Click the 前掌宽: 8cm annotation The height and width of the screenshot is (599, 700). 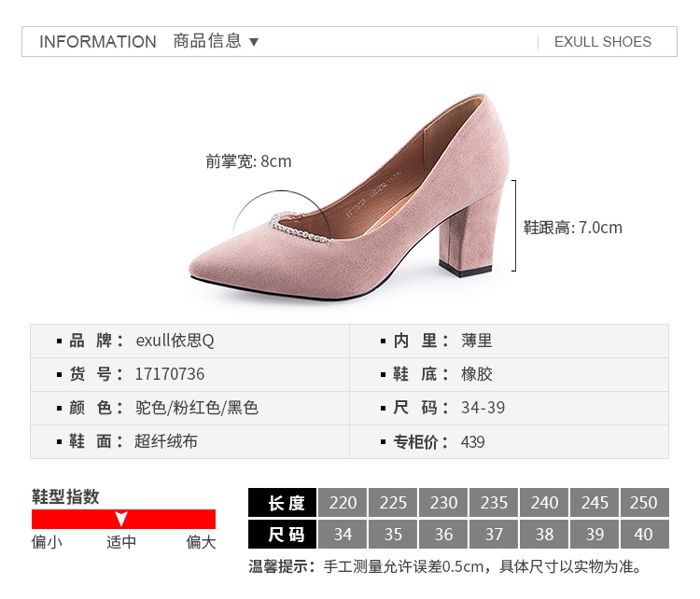pos(248,161)
